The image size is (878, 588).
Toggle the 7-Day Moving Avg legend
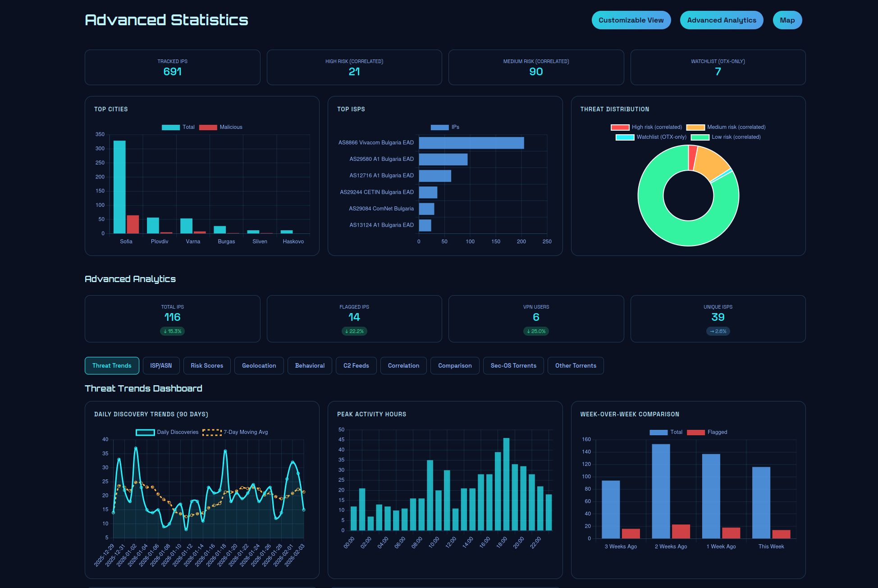245,432
